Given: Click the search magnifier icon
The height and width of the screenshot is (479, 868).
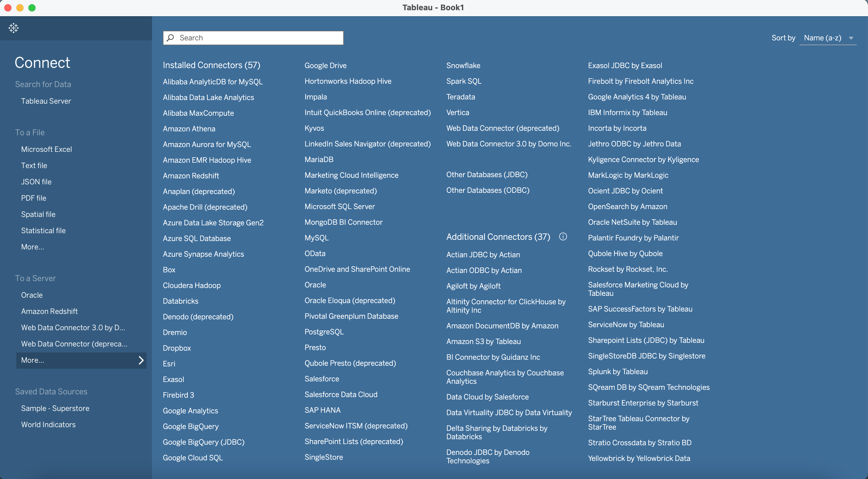Looking at the screenshot, I should [x=171, y=38].
